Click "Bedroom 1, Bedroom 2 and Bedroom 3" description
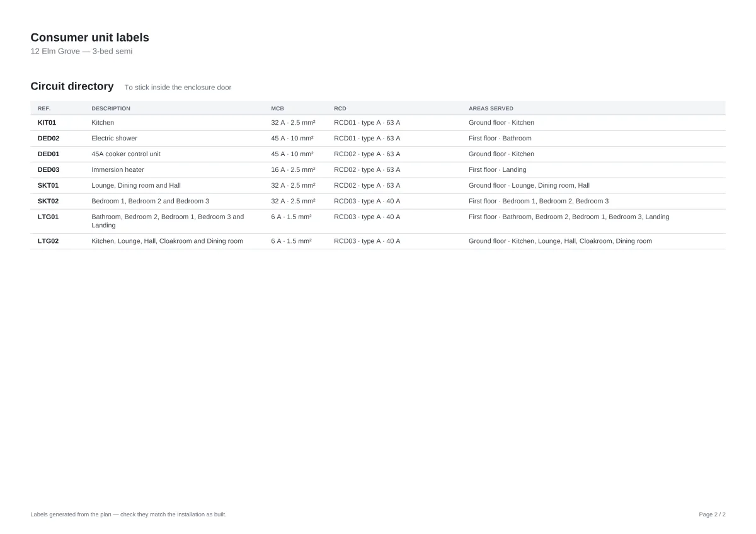The width and height of the screenshot is (756, 534). [x=151, y=202]
